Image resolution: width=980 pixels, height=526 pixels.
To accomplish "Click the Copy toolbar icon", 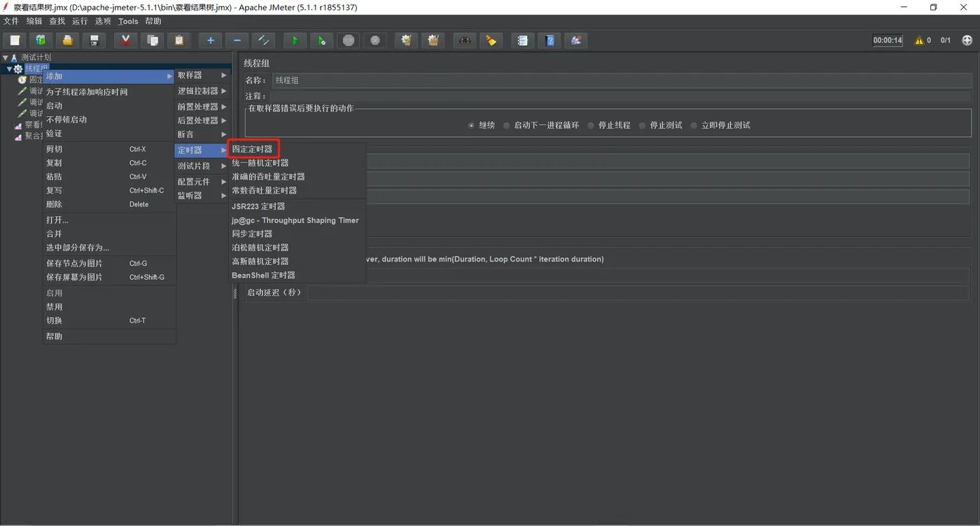I will tap(152, 41).
